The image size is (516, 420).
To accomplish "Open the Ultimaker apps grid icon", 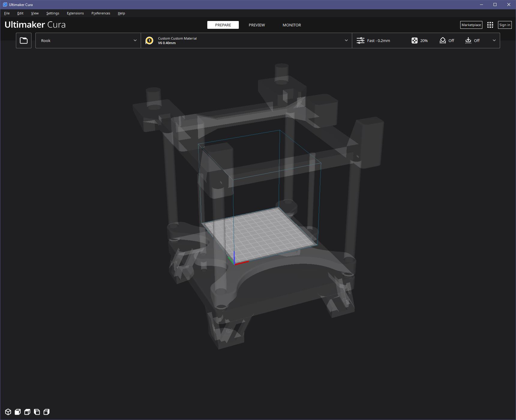I will click(490, 25).
